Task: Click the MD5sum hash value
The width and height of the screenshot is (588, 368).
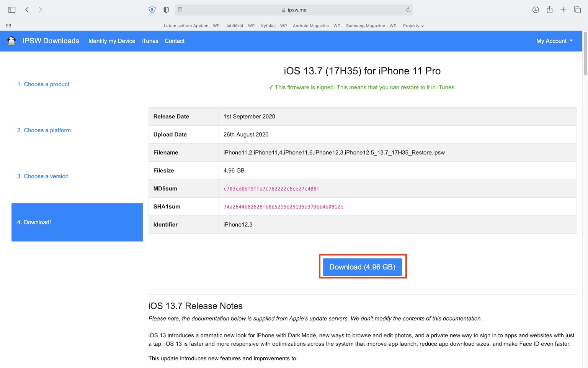Action: (271, 189)
